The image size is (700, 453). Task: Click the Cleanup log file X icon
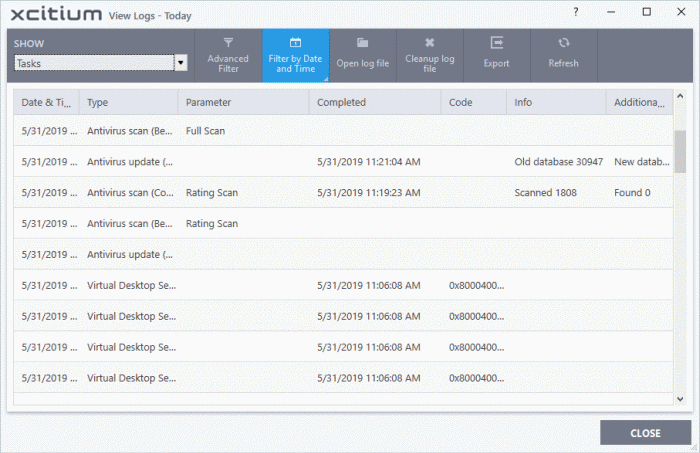pos(429,43)
